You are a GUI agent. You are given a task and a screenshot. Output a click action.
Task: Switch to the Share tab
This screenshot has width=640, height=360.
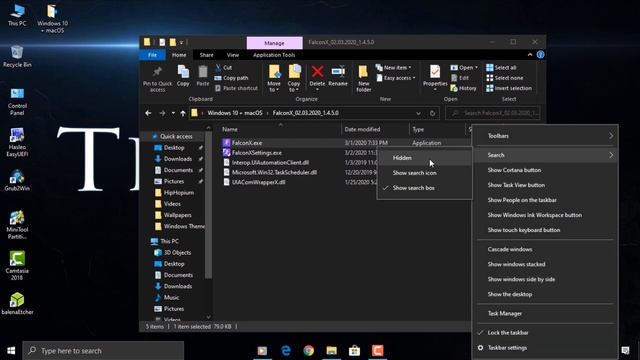(206, 55)
